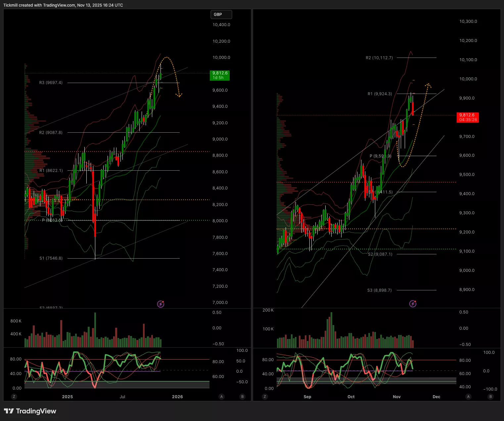Viewport: 504px width, 421px height.
Task: Select the R3 (9697.4) pivot label
Action: (51, 83)
